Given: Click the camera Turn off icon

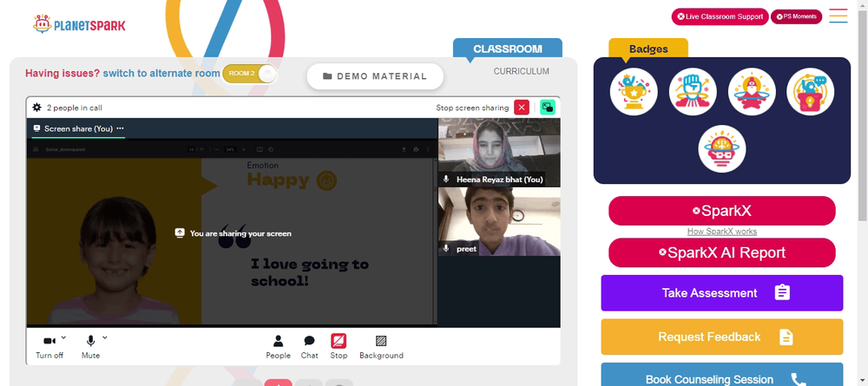Looking at the screenshot, I should tap(49, 341).
